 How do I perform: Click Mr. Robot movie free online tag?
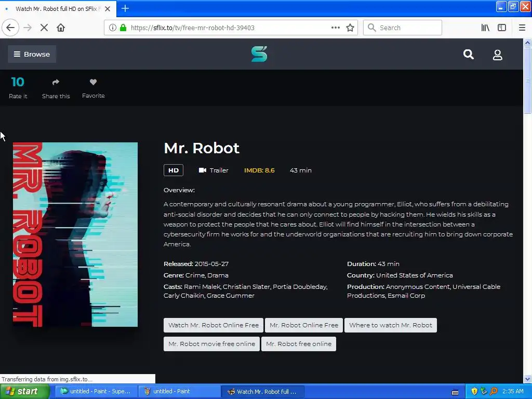[212, 344]
